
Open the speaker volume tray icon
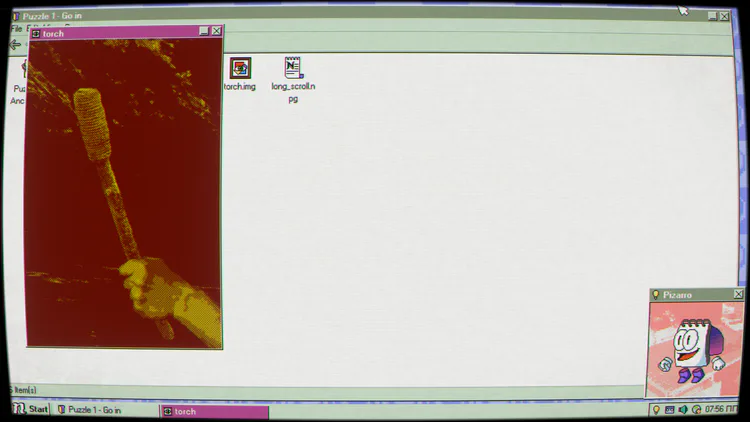[x=683, y=410]
